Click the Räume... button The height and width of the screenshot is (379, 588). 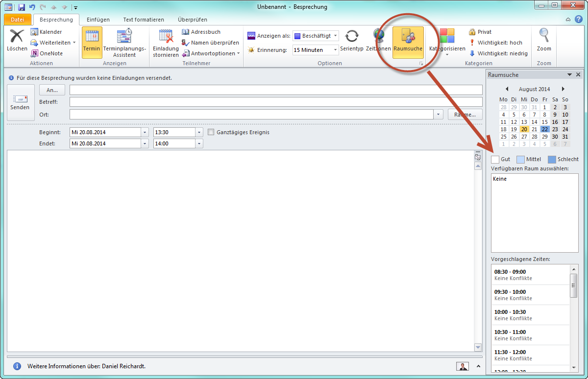pos(465,115)
